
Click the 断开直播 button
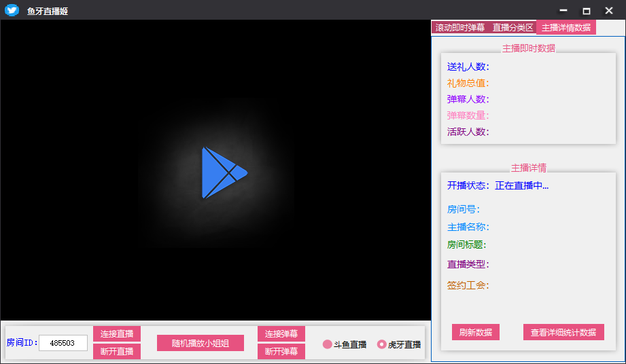[x=117, y=351]
